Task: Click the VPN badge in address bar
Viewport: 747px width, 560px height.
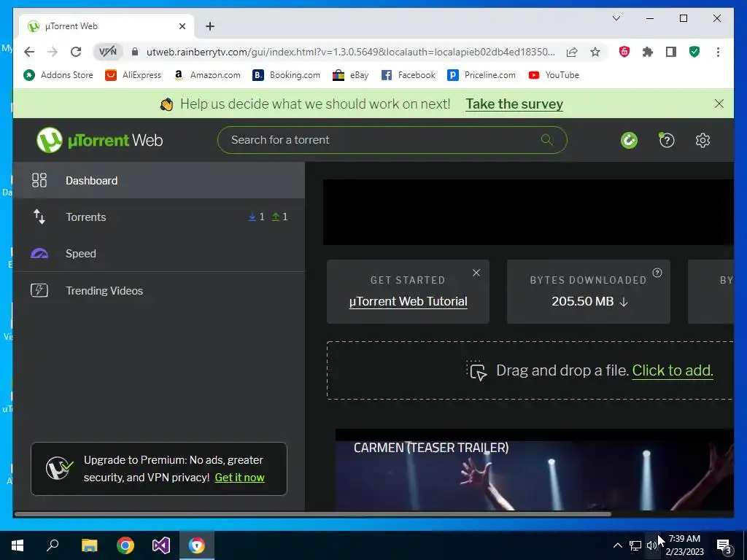Action: tap(108, 52)
